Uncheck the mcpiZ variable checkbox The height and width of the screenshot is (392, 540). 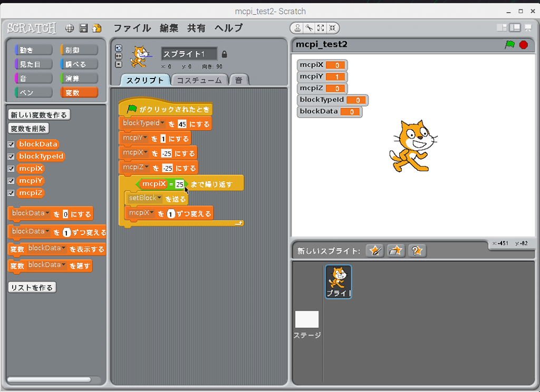click(x=11, y=193)
